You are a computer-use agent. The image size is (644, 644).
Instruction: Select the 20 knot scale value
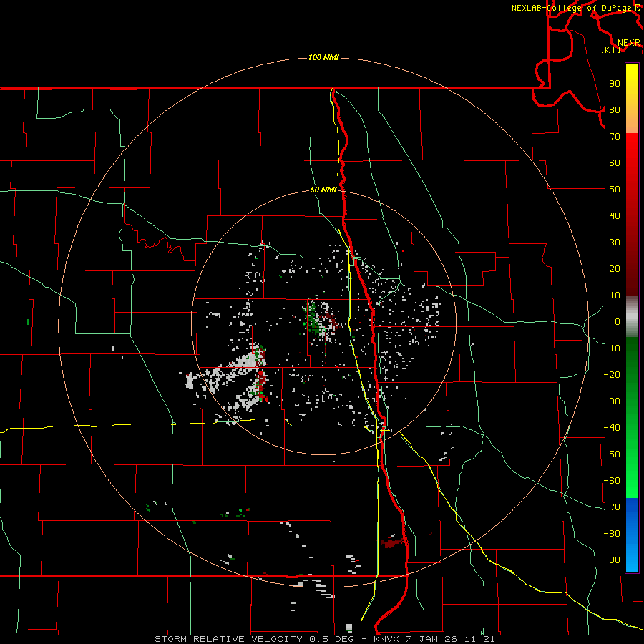point(615,269)
